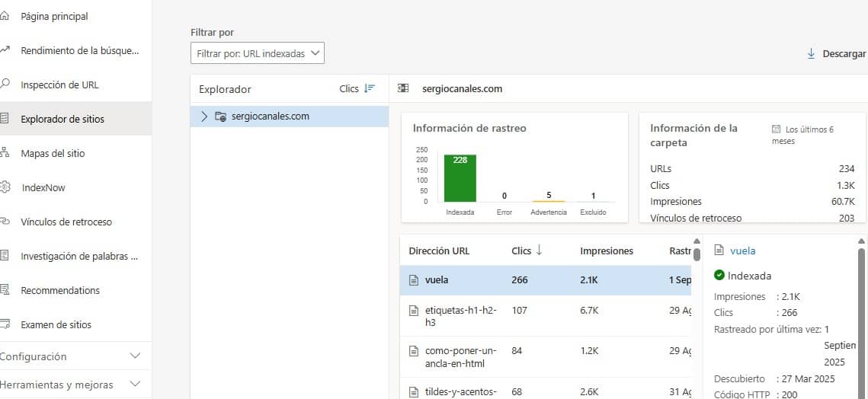Open Rendimiento de la búsqueda section

tap(80, 51)
